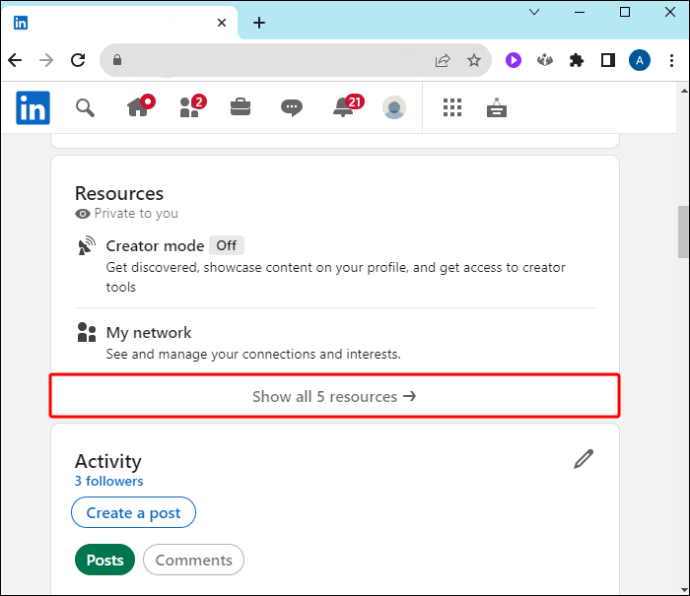The height and width of the screenshot is (596, 690).
Task: Close the LinkedIn browser tab
Action: 222,22
